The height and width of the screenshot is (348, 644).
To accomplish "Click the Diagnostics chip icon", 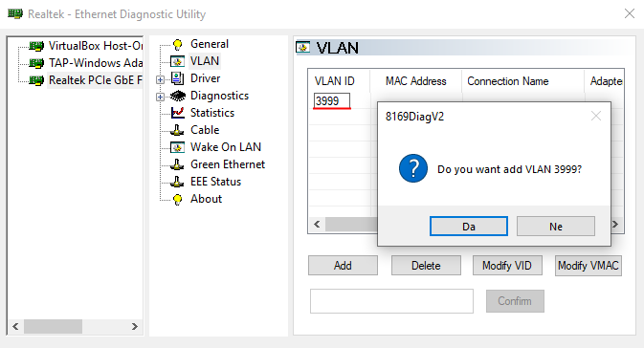I will pyautogui.click(x=178, y=96).
